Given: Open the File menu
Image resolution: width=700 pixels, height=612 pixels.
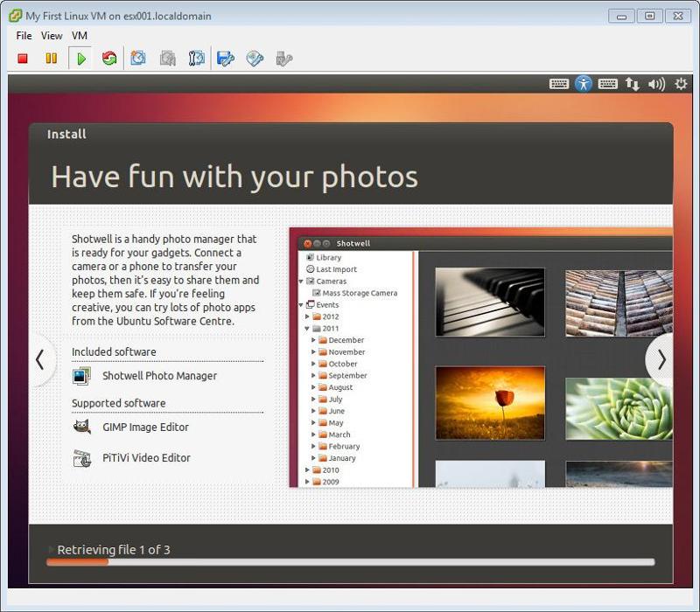Looking at the screenshot, I should 24,36.
